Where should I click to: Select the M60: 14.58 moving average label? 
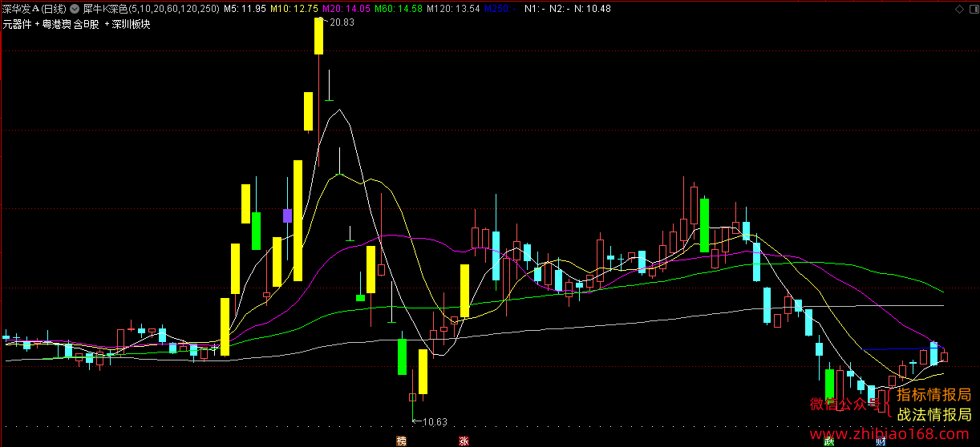399,8
